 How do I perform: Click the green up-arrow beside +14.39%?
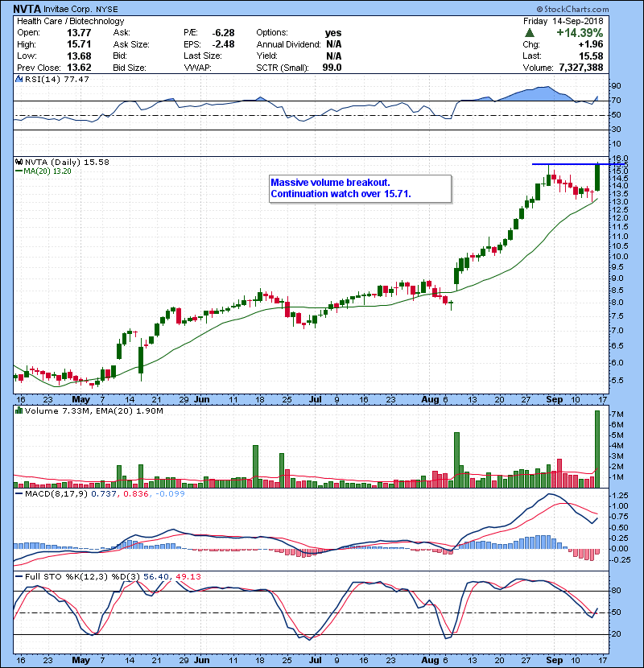coord(527,32)
